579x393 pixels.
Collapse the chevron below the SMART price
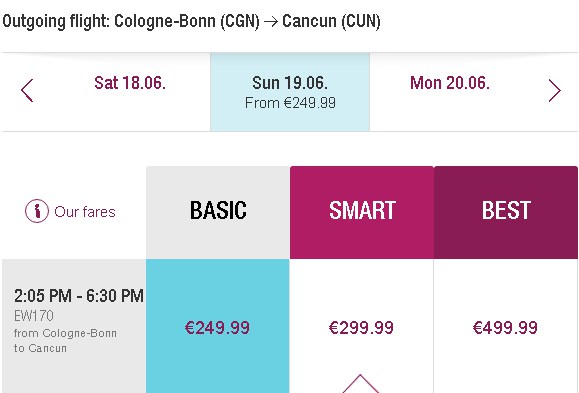(360, 384)
